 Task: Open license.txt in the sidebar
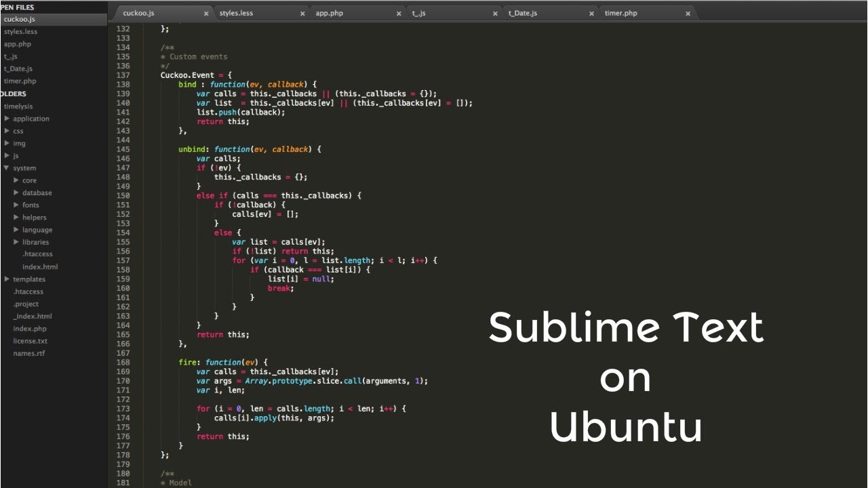[x=31, y=341]
